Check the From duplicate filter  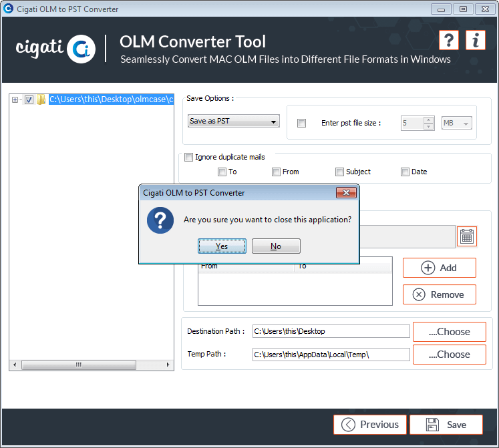[276, 172]
